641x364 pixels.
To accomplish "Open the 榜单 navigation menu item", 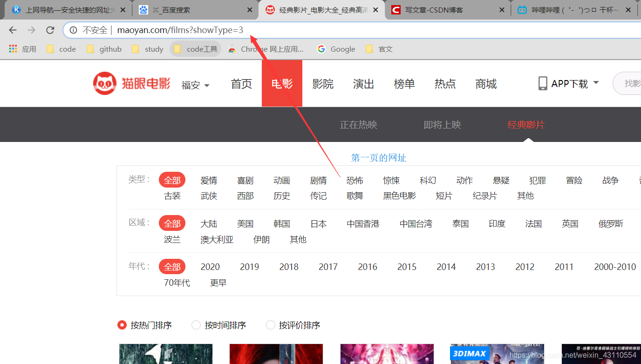I will tap(403, 84).
